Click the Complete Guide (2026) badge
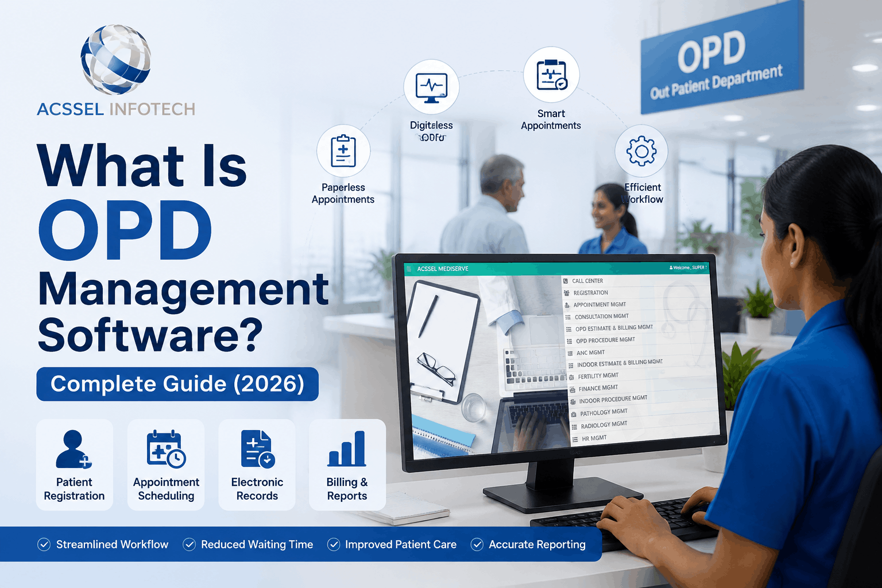Viewport: 882px width, 588px height. [x=177, y=384]
